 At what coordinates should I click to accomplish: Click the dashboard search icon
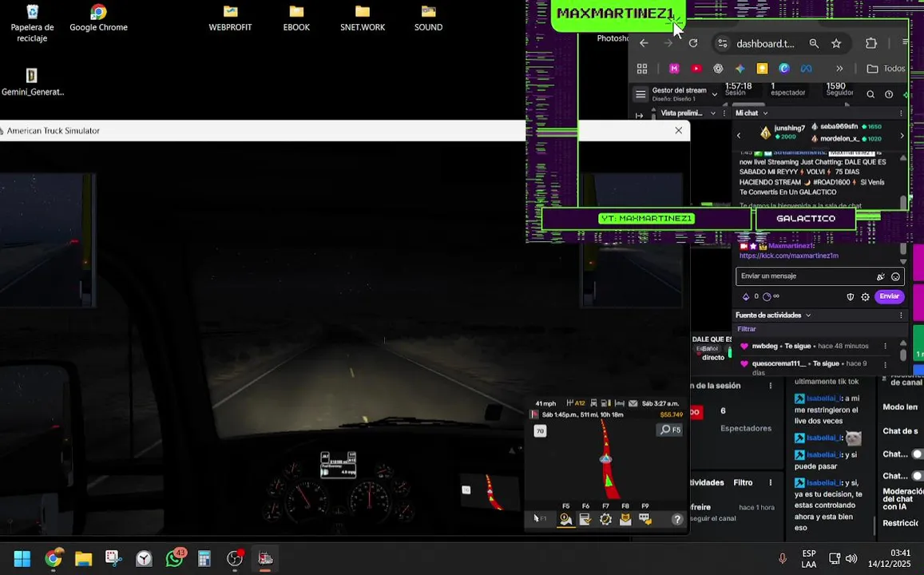click(870, 94)
